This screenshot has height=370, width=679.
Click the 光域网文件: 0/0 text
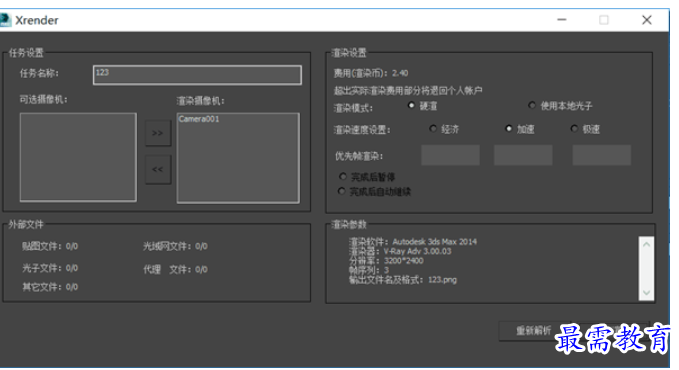175,247
